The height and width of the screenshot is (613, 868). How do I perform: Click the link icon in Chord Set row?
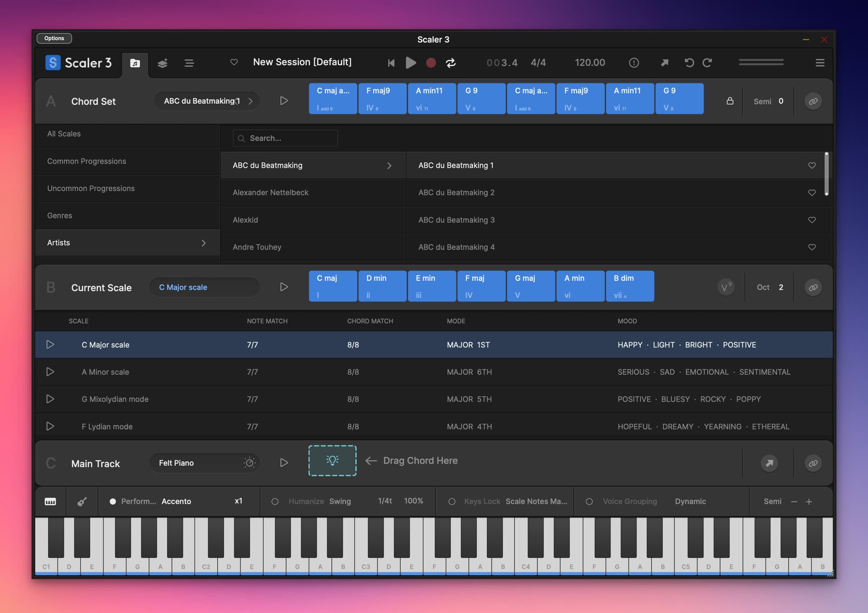pos(813,101)
